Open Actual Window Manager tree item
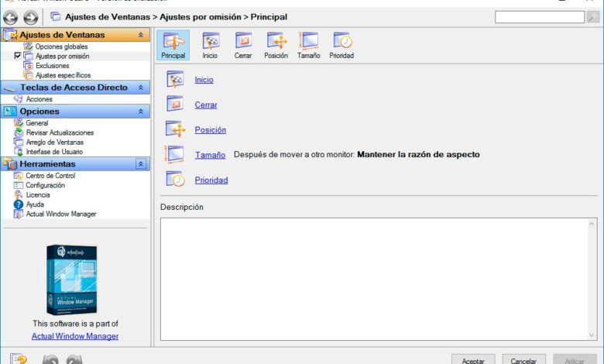 coord(61,215)
